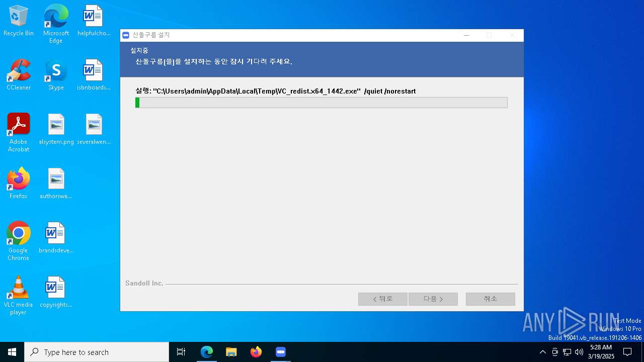Open VLC media player shortcut
Image resolution: width=644 pixels, height=362 pixels.
(19, 295)
